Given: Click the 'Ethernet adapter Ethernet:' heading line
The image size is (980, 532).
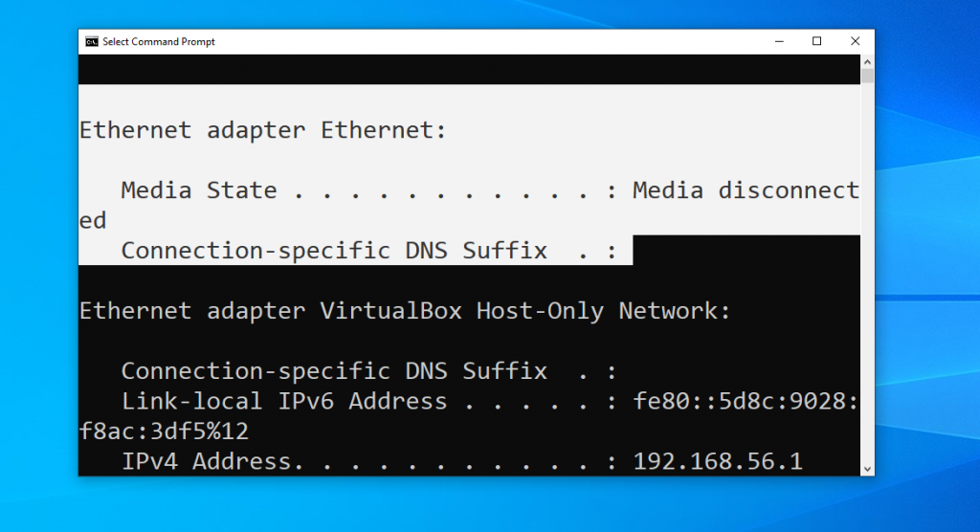Looking at the screenshot, I should (x=262, y=130).
